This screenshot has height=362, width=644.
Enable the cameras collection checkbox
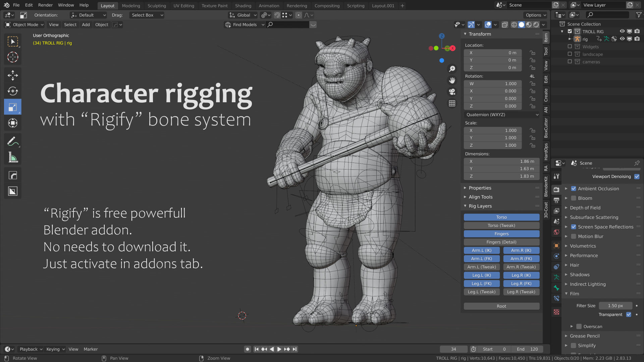pyautogui.click(x=570, y=62)
